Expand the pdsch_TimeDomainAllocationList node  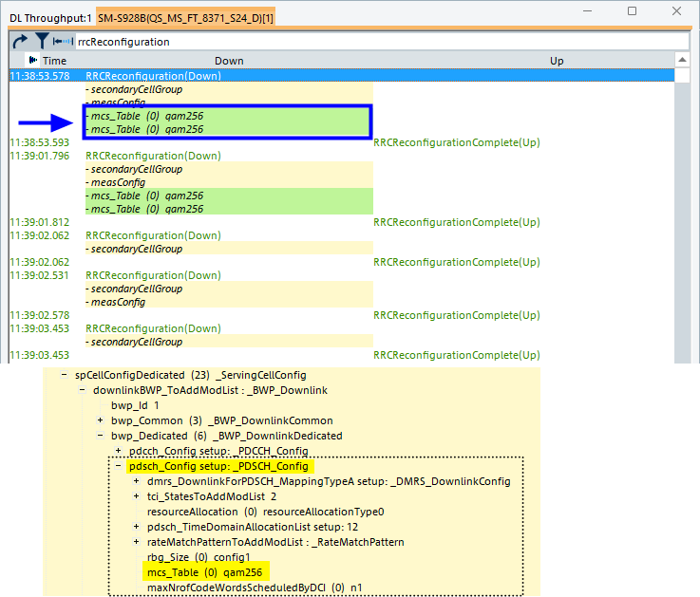[136, 527]
